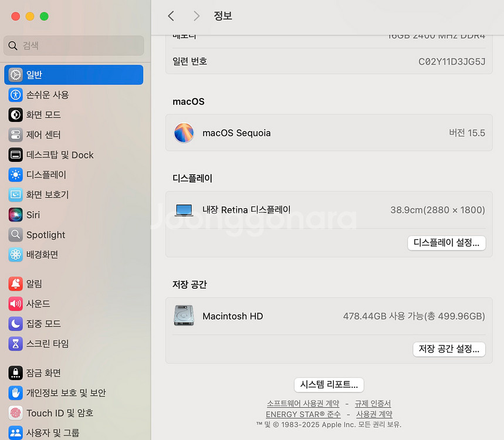Open the 디스플레이 sidebar sun icon

15,174
